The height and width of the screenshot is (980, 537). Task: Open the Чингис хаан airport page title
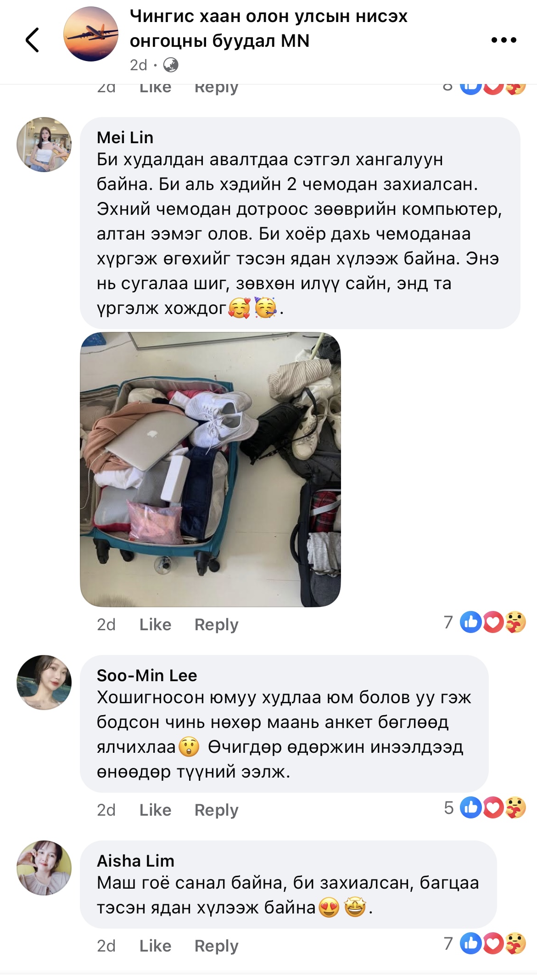point(268,28)
